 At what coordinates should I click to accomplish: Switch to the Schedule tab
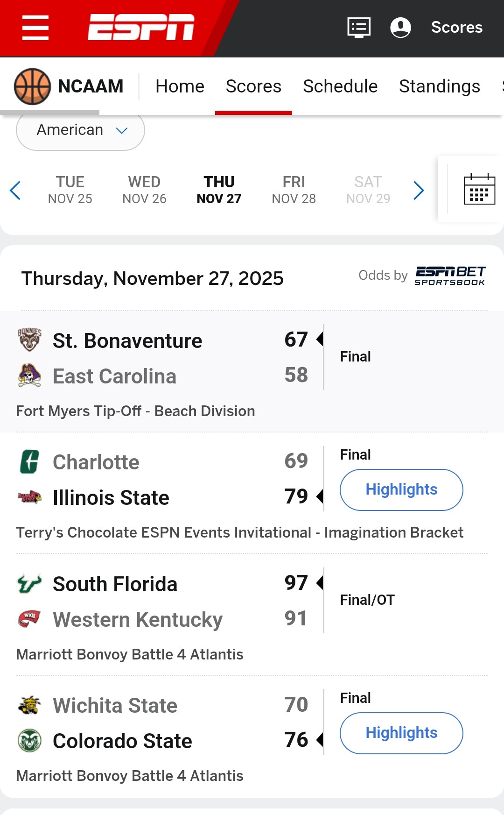tap(340, 86)
